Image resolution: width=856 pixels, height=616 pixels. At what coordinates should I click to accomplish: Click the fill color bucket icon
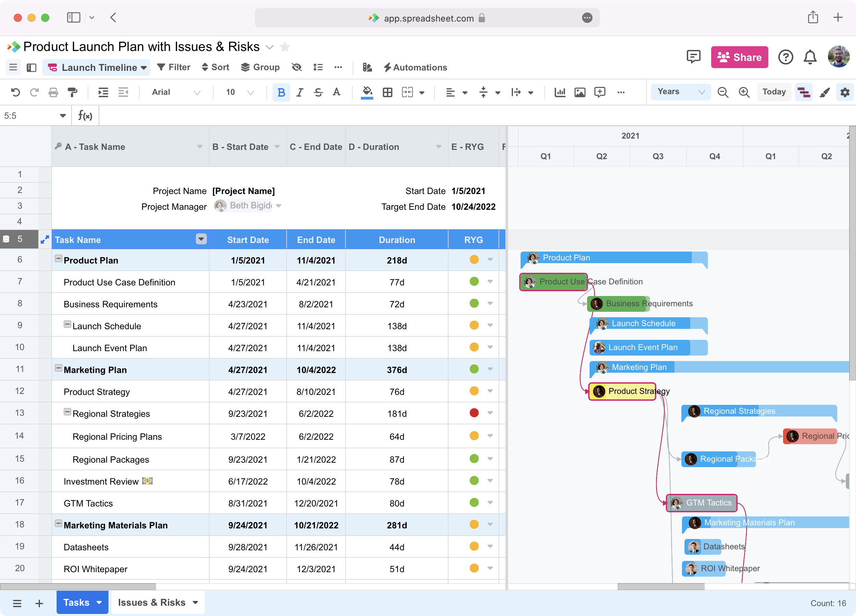367,92
